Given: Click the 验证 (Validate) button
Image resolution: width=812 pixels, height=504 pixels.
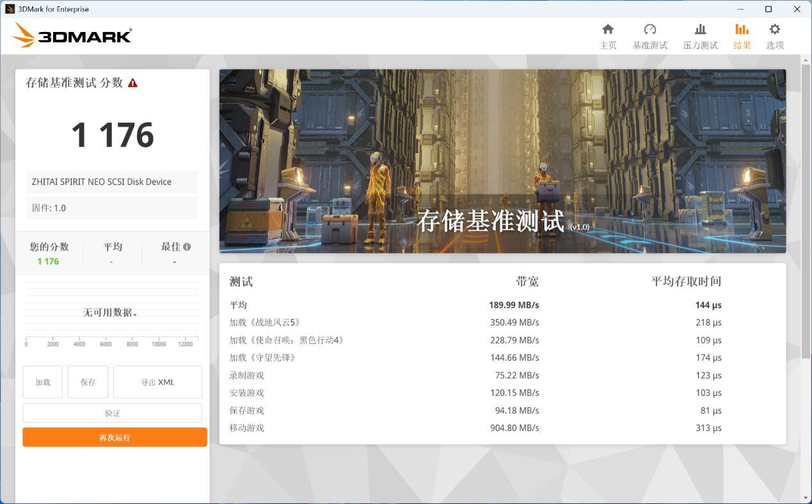Looking at the screenshot, I should pyautogui.click(x=113, y=413).
